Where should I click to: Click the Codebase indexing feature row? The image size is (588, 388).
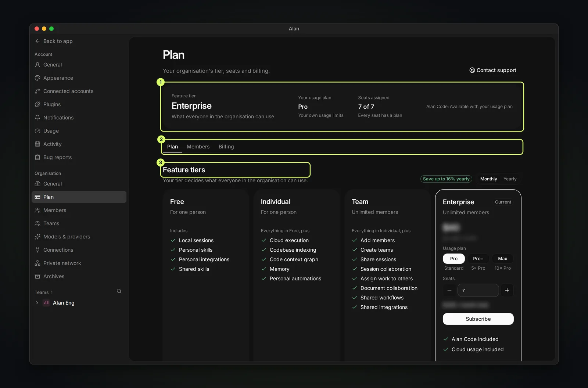coord(289,250)
